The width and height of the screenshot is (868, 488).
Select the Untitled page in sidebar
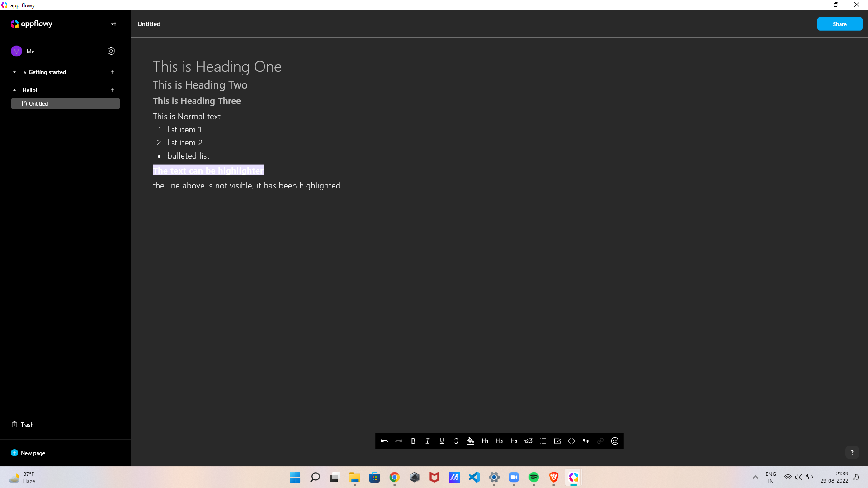(65, 103)
